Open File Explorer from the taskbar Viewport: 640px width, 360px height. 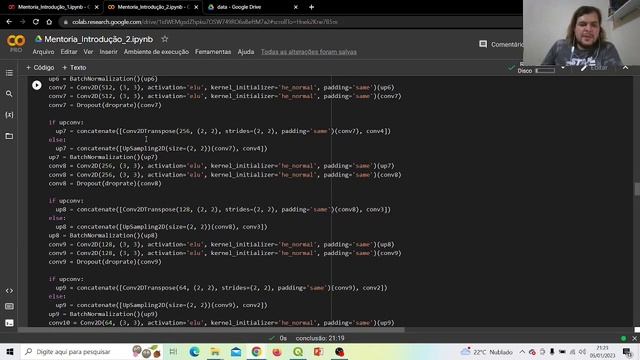tap(215, 351)
